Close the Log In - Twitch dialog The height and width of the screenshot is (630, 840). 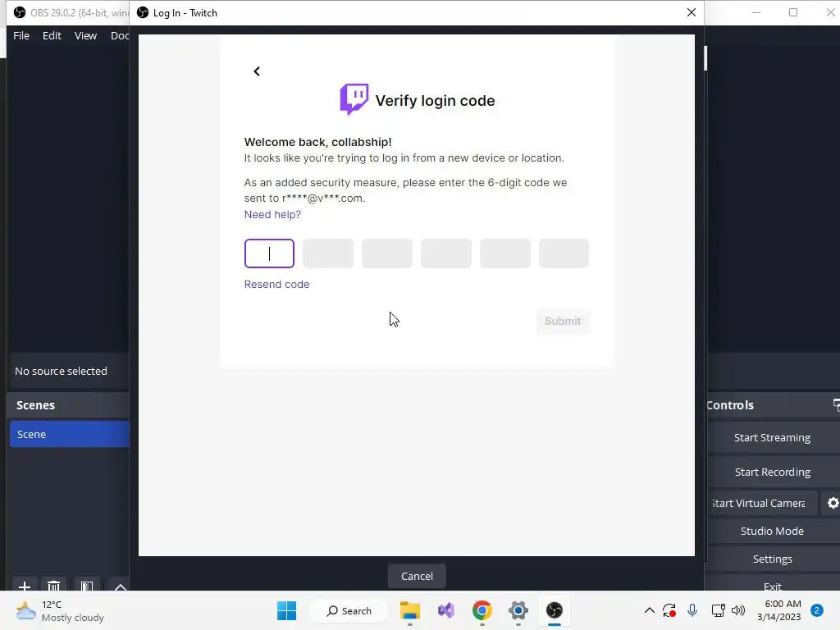point(691,12)
